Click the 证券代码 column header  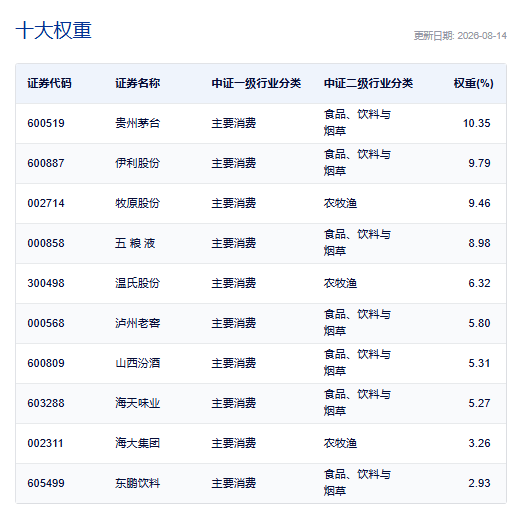coord(50,83)
